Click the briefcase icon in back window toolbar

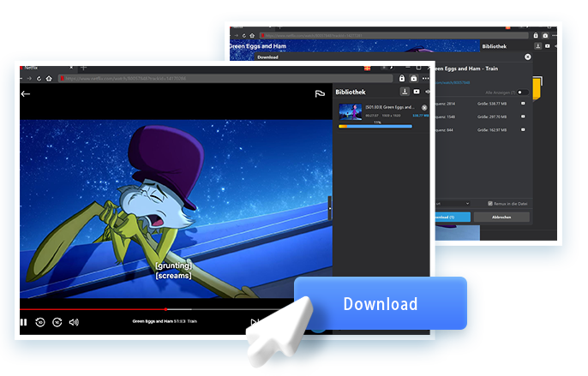pyautogui.click(x=545, y=36)
